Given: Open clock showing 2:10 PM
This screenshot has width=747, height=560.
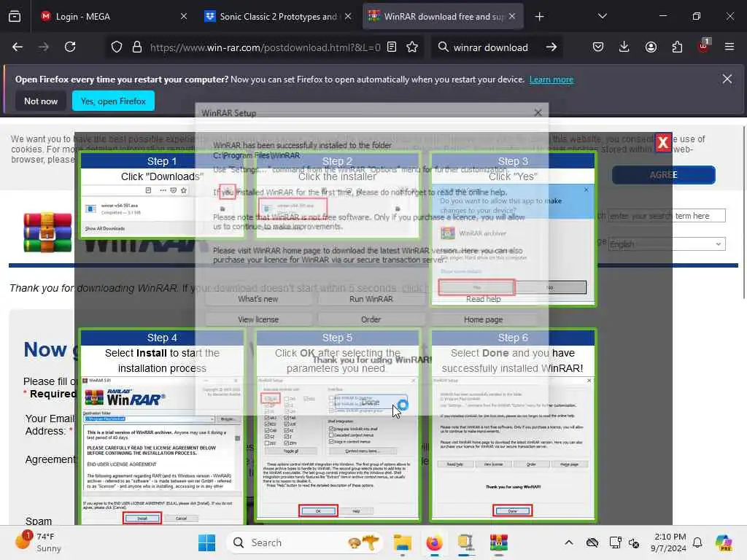Looking at the screenshot, I should 670,542.
